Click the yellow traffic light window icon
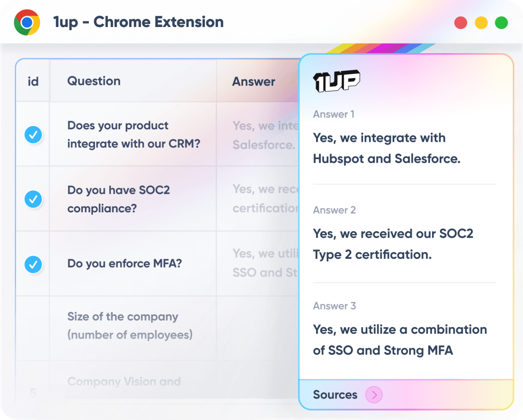Viewport: 523px width, 420px height. 481,22
